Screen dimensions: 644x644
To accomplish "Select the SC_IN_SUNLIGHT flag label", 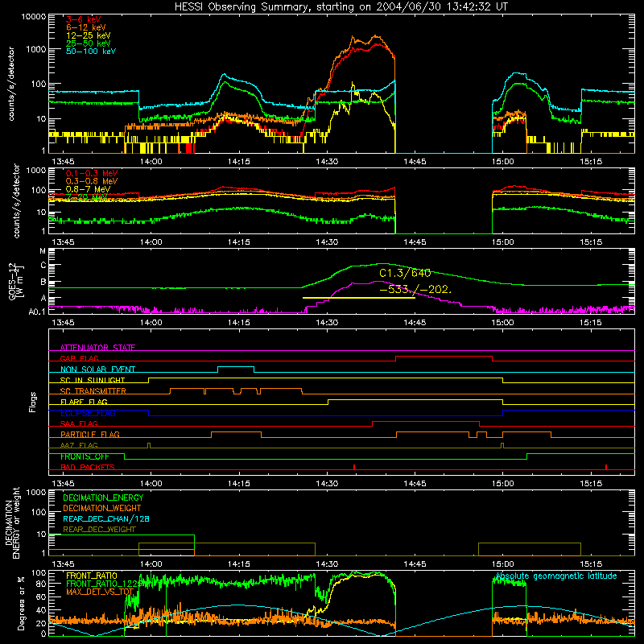I will (x=93, y=380).
